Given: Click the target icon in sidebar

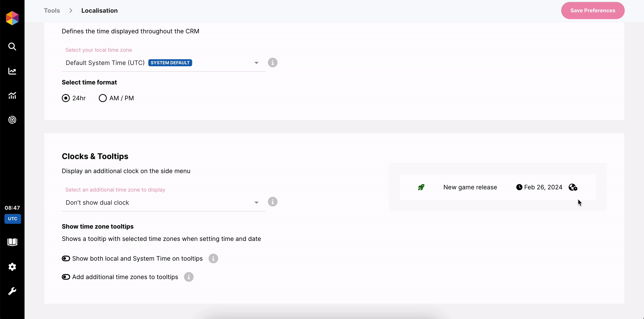Looking at the screenshot, I should 12,120.
